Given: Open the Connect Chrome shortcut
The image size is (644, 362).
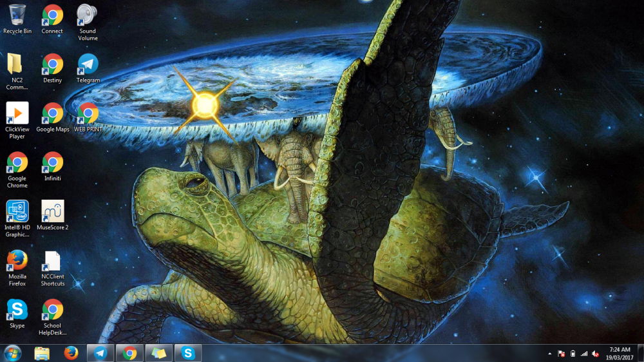Looking at the screenshot, I should pos(52,19).
